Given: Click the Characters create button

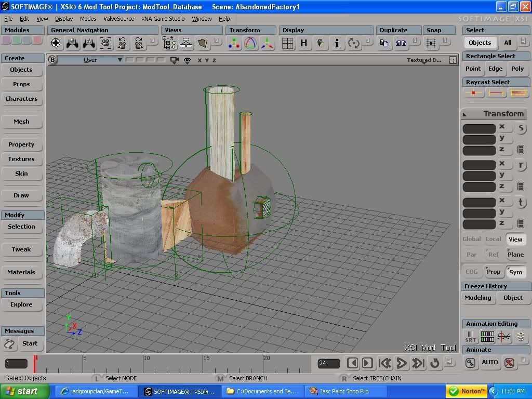Looking at the screenshot, I should coord(21,99).
